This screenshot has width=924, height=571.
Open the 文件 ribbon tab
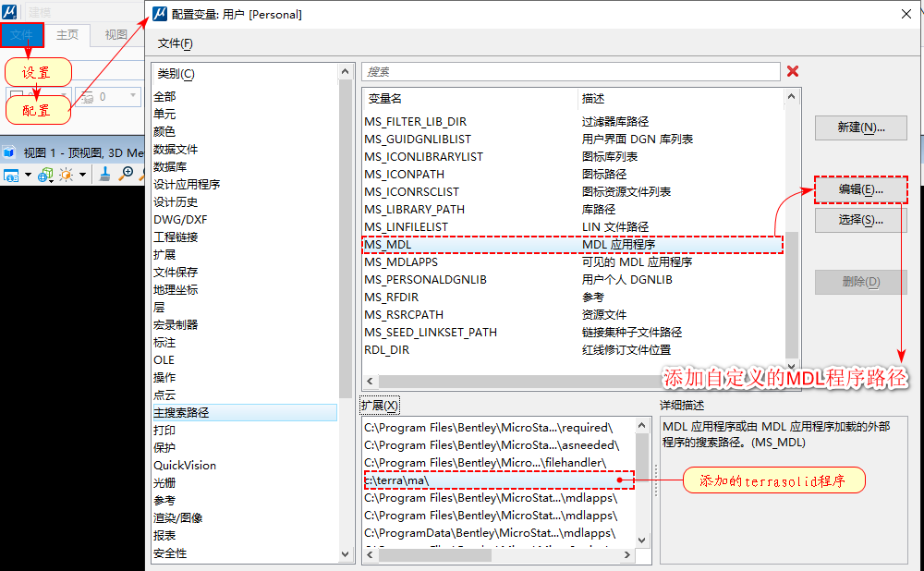coord(22,35)
